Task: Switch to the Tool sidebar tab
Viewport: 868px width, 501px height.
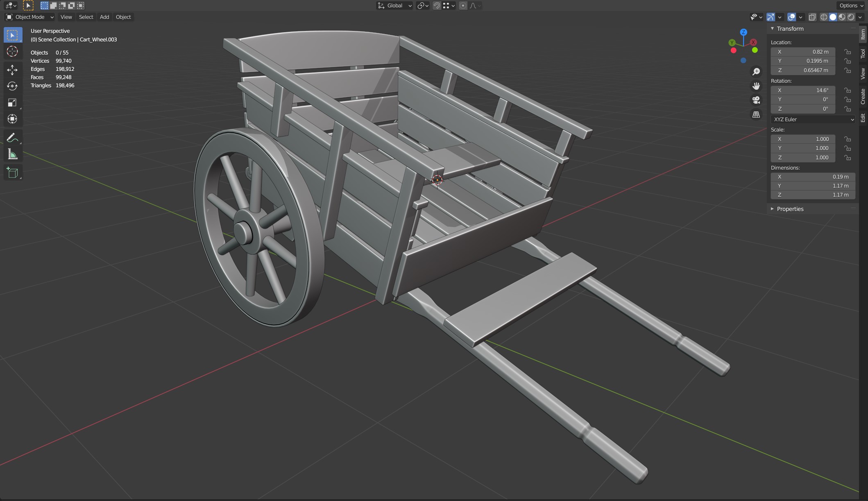Action: (x=863, y=53)
